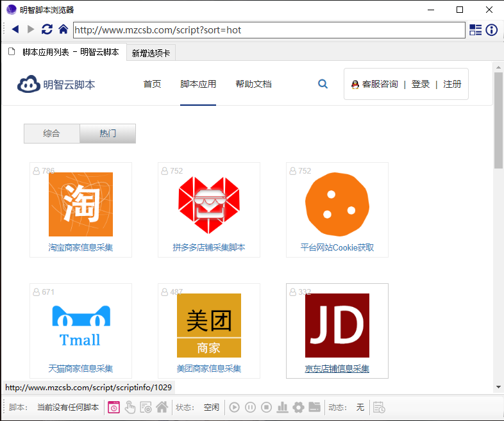This screenshot has width=504, height=421.
Task: Open the calendar schedule log icon
Action: [379, 407]
